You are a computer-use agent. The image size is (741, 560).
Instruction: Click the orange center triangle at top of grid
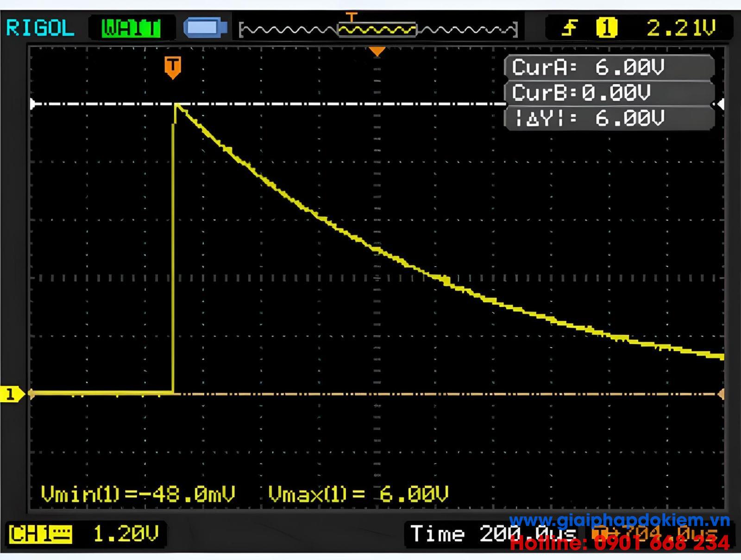tap(377, 51)
